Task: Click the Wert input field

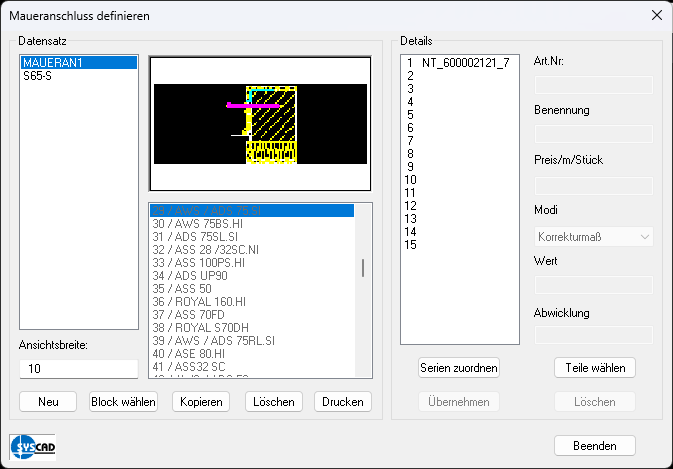Action: 594,285
